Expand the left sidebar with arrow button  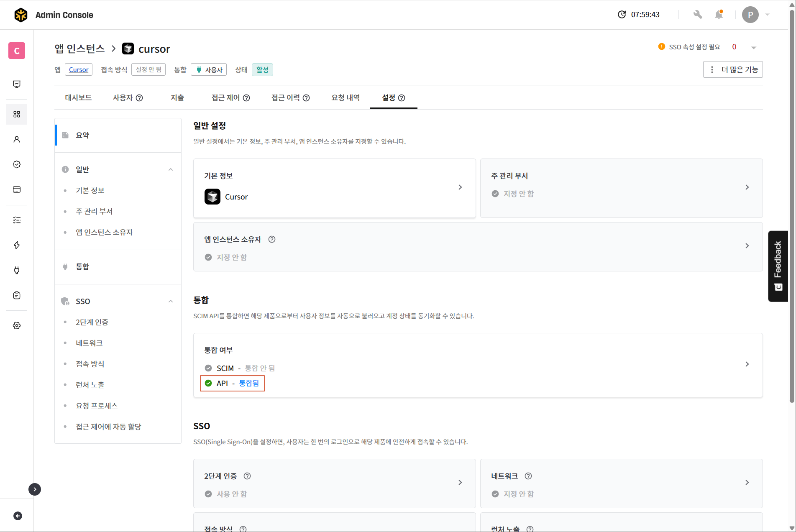click(x=35, y=489)
